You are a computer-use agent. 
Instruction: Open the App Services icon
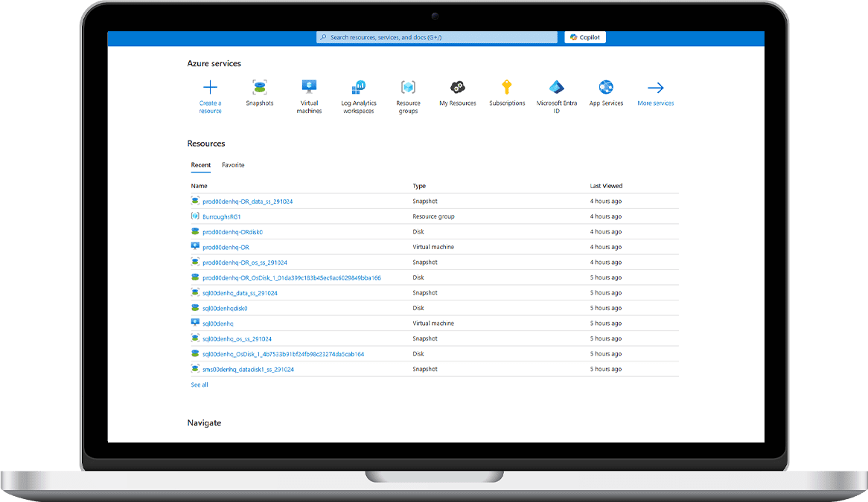(x=606, y=88)
